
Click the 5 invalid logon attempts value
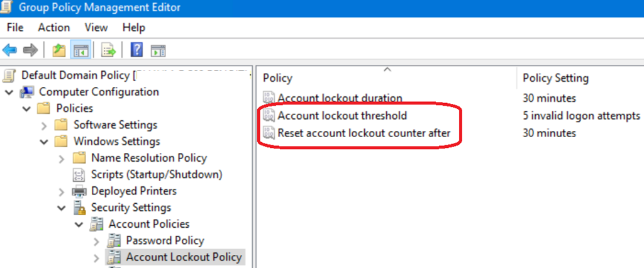(x=581, y=116)
